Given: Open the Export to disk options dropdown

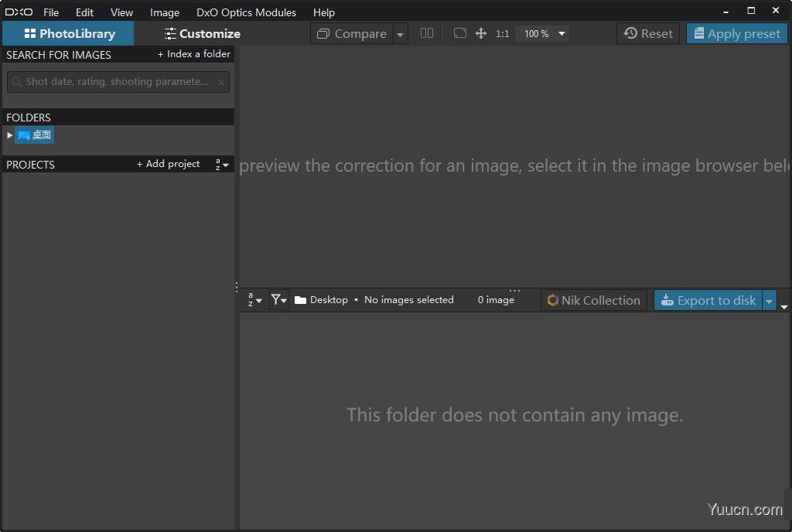Looking at the screenshot, I should tap(770, 300).
